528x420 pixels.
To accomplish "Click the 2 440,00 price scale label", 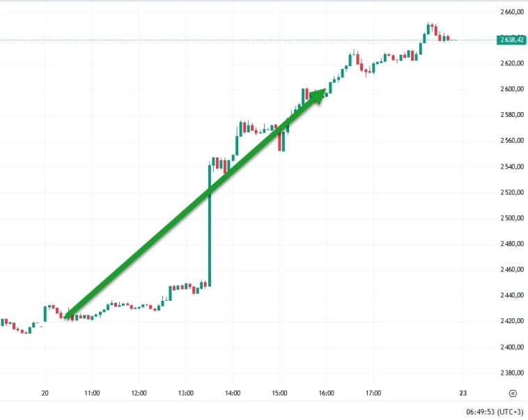I will [x=512, y=295].
